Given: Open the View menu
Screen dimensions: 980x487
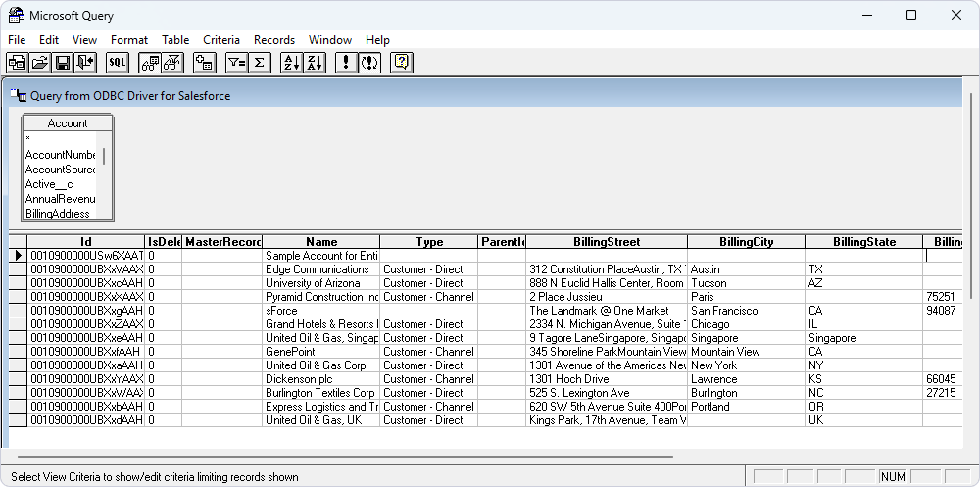Looking at the screenshot, I should tap(84, 40).
